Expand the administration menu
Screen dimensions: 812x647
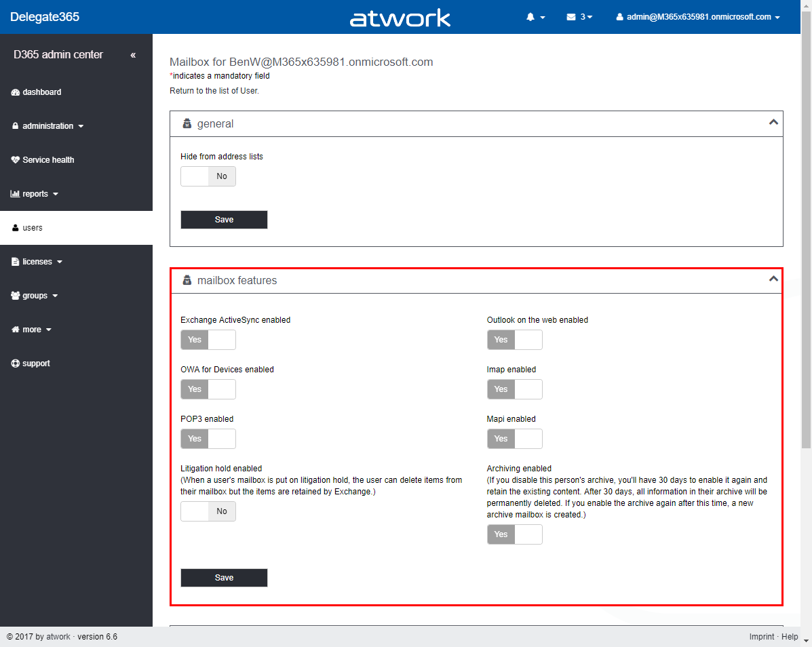coord(47,126)
